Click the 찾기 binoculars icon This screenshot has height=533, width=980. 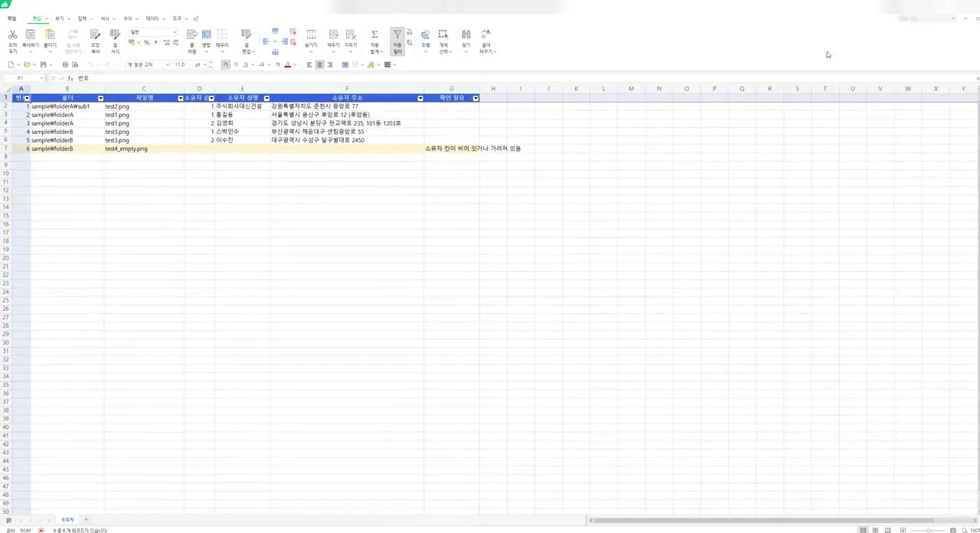(465, 34)
